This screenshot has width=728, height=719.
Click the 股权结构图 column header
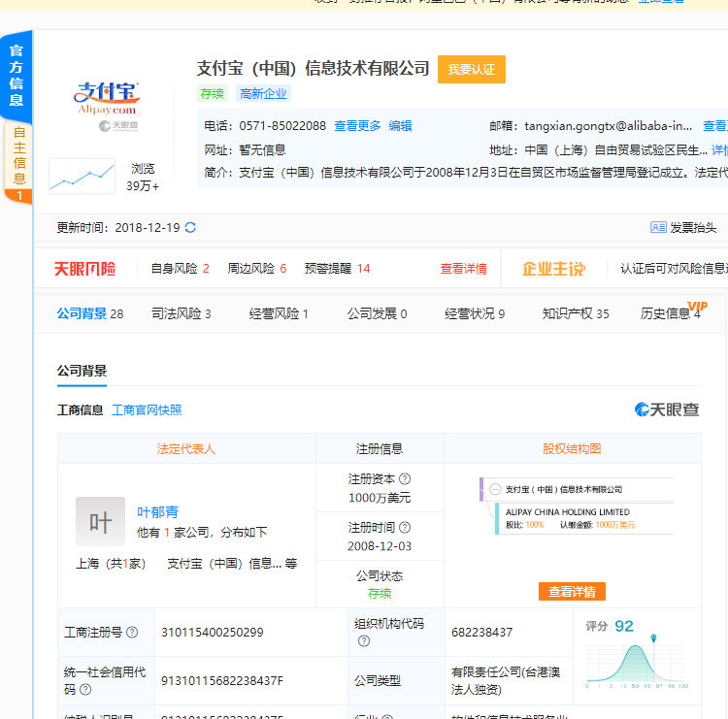point(572,449)
